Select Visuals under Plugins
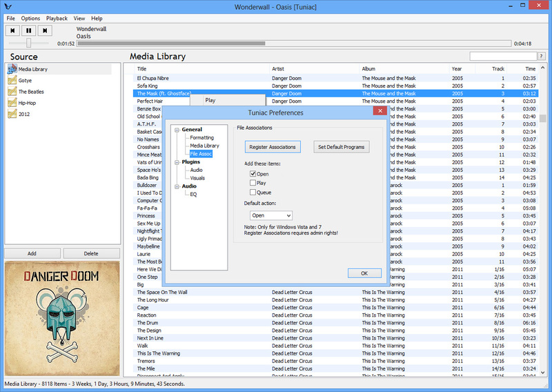Image resolution: width=552 pixels, height=392 pixels. (x=197, y=178)
